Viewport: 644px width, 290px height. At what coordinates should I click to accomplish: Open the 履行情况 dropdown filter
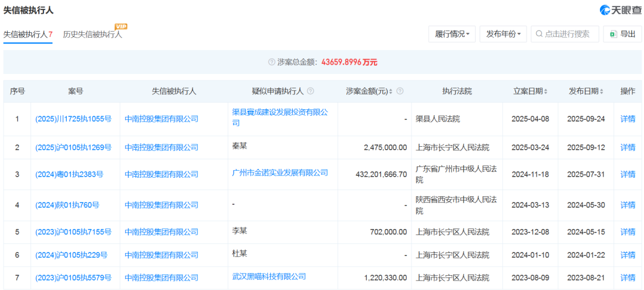tap(452, 34)
